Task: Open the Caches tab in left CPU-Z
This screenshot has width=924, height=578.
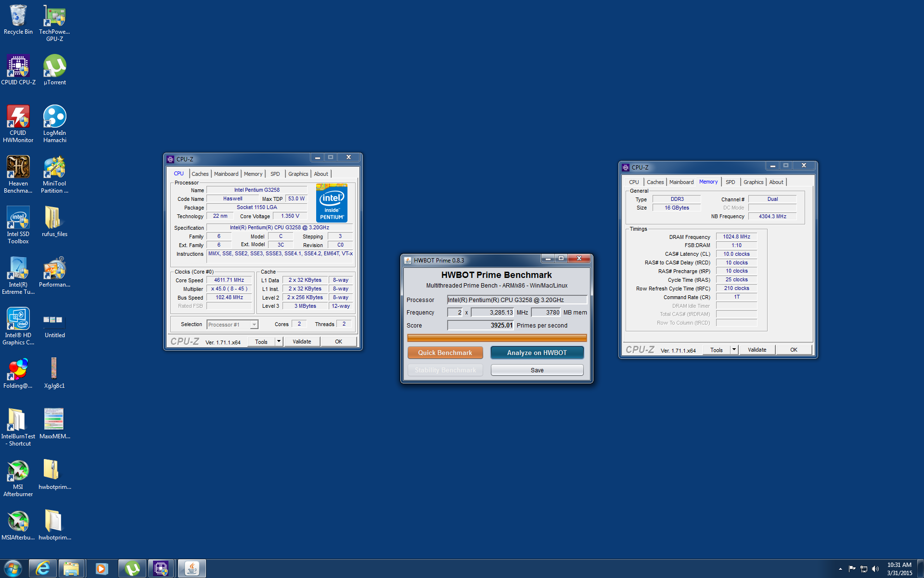Action: click(200, 174)
